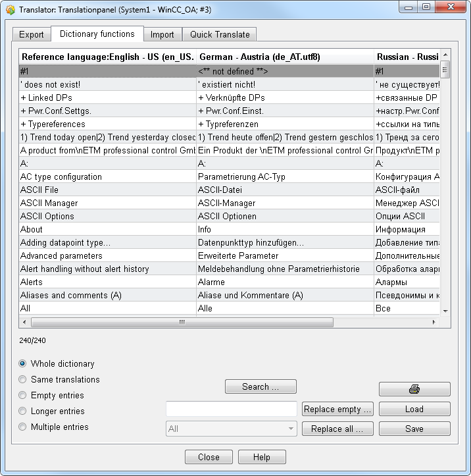Image resolution: width=471 pixels, height=476 pixels.
Task: Click the 'Erweiterte Parameter' cell
Action: click(285, 255)
